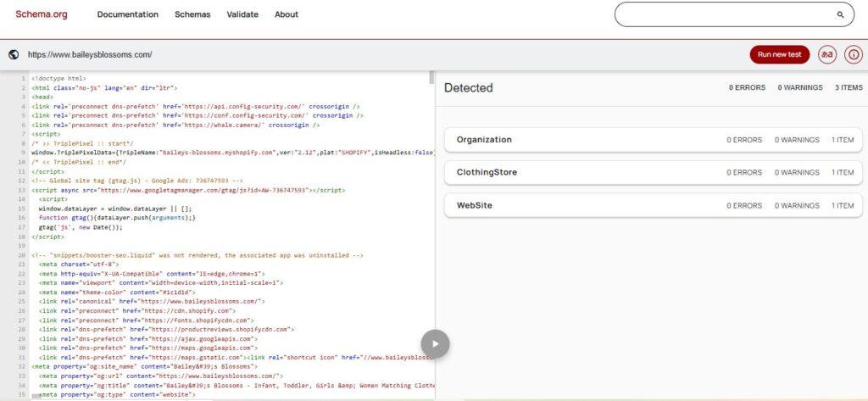Click the code pane horizontal scrollbar thumb

point(36,397)
